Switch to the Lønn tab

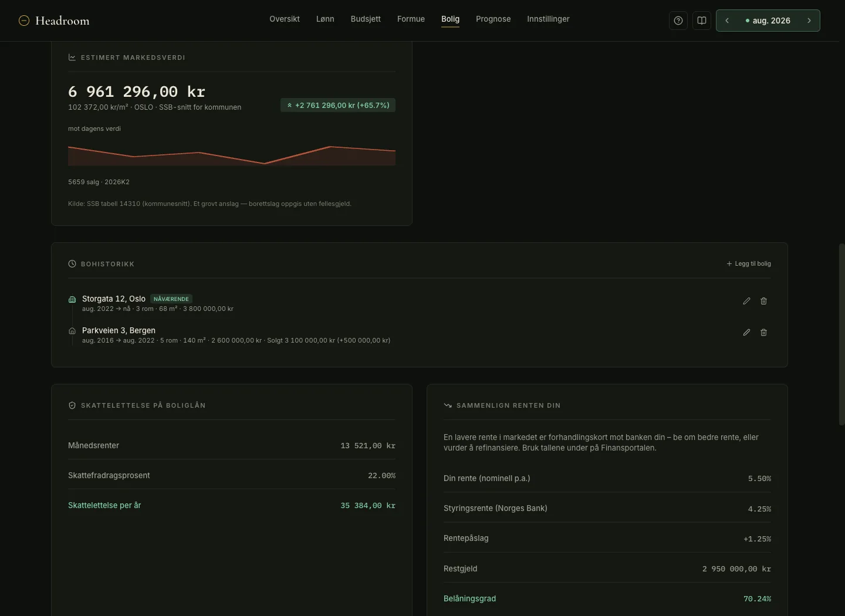pos(325,19)
